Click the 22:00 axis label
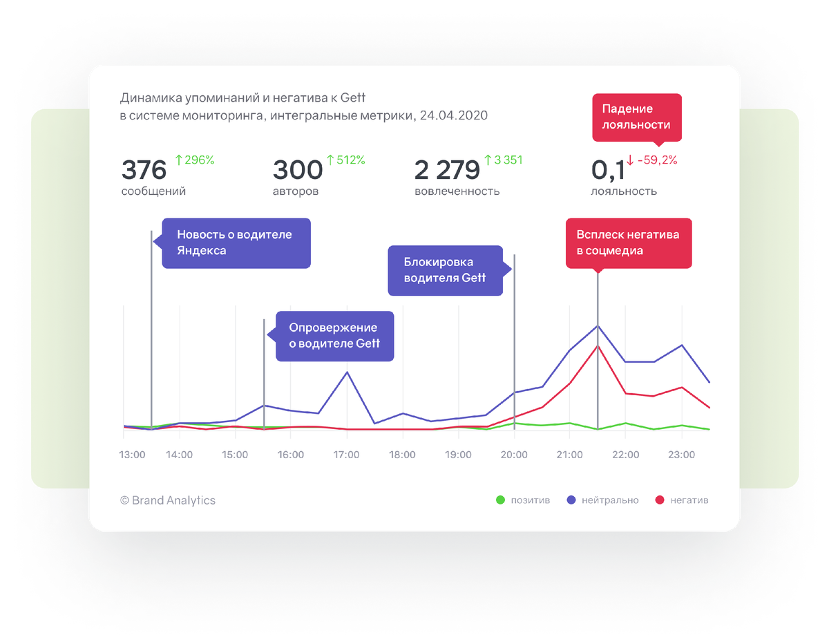 [x=625, y=455]
